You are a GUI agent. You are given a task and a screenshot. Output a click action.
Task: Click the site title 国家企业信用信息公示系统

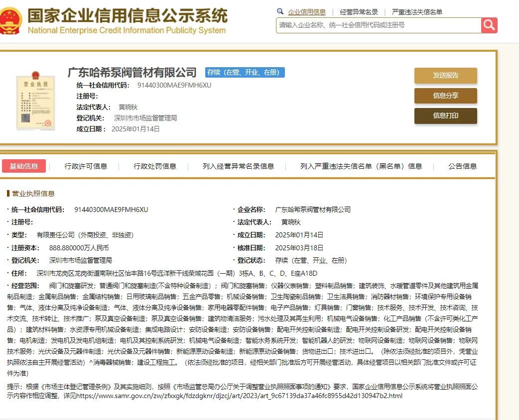coord(128,16)
